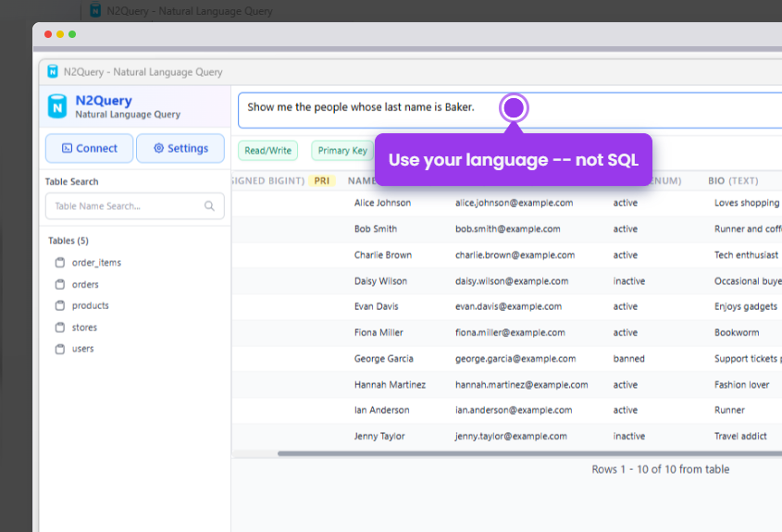The height and width of the screenshot is (532, 782).
Task: Click the magnifier icon in Table Name Search
Action: point(209,206)
